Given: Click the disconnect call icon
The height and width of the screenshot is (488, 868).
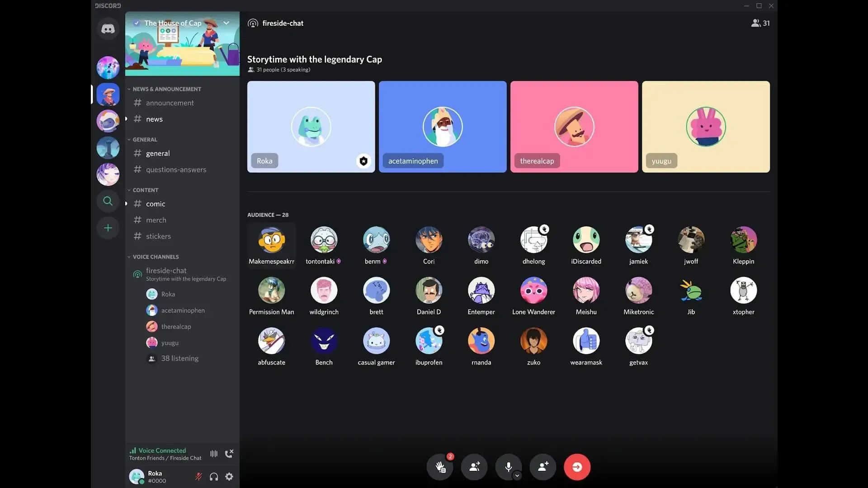Looking at the screenshot, I should (x=229, y=453).
